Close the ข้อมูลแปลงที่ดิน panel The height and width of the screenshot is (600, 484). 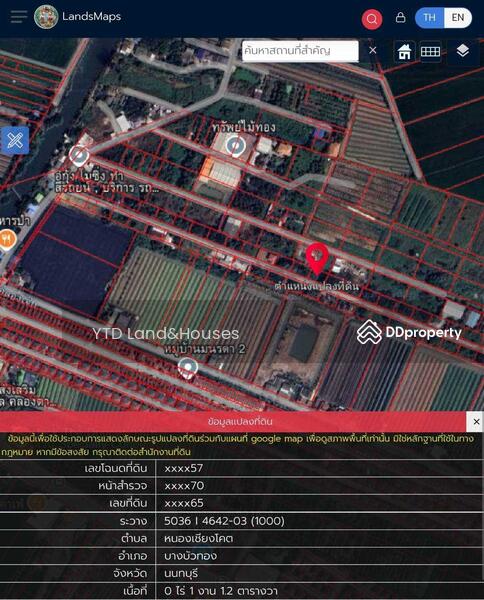pyautogui.click(x=476, y=422)
